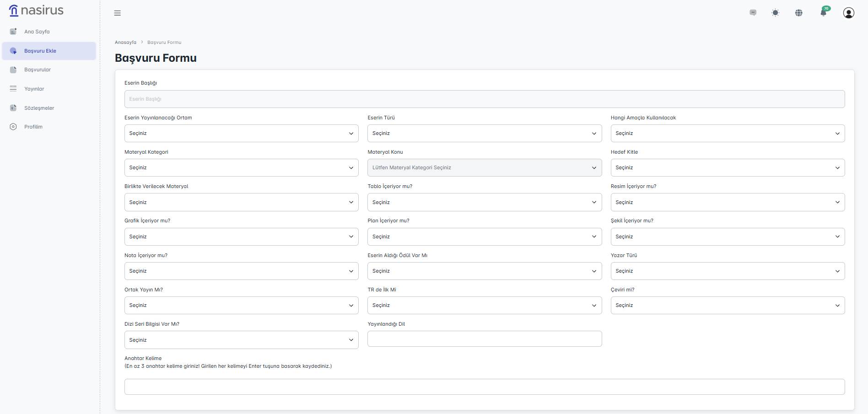Click the hamburger menu icon
The image size is (868, 414).
pos(118,13)
